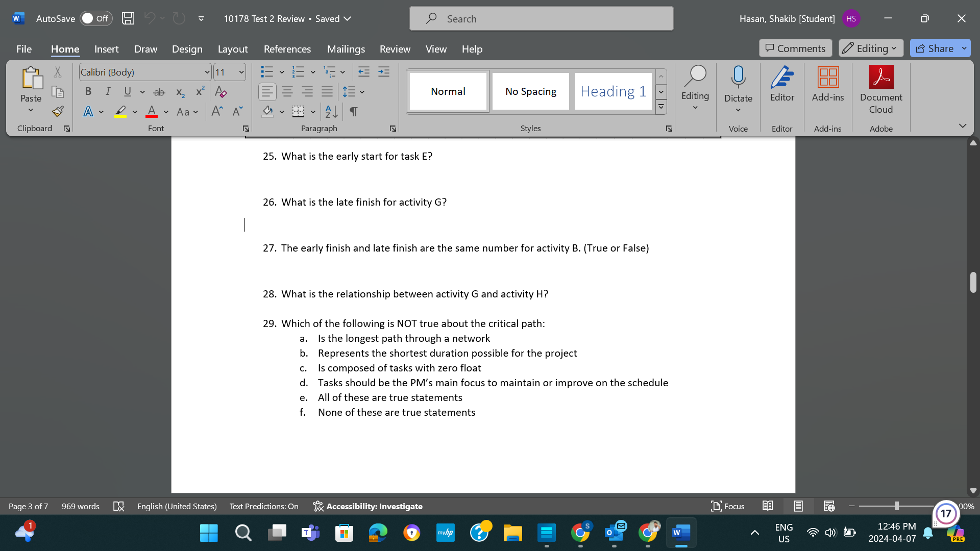Toggle strikethrough formatting
This screenshot has height=551, width=980.
click(x=159, y=91)
